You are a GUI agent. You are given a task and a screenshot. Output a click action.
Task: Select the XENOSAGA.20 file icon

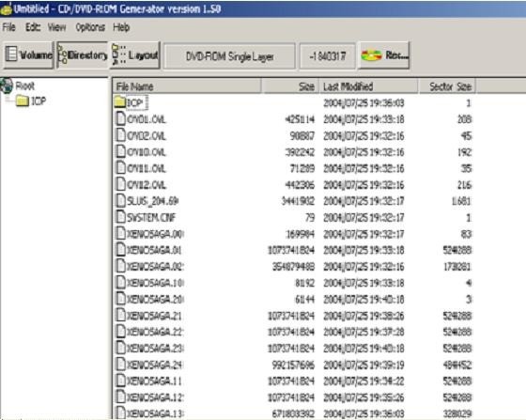coord(120,299)
